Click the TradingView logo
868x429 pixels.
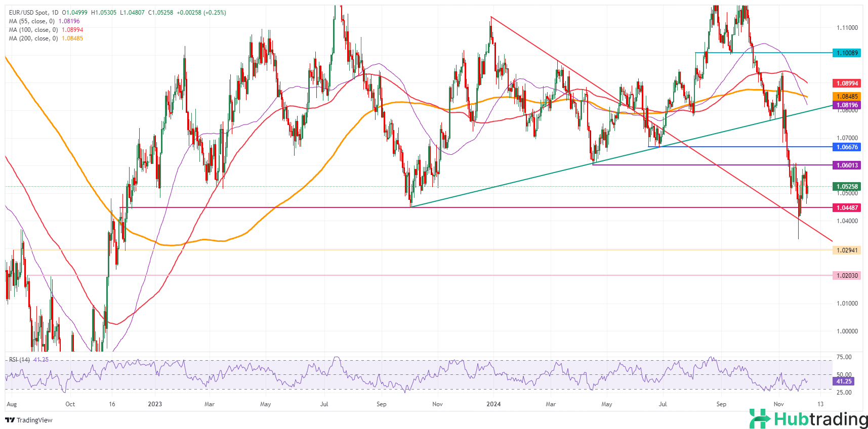29,420
